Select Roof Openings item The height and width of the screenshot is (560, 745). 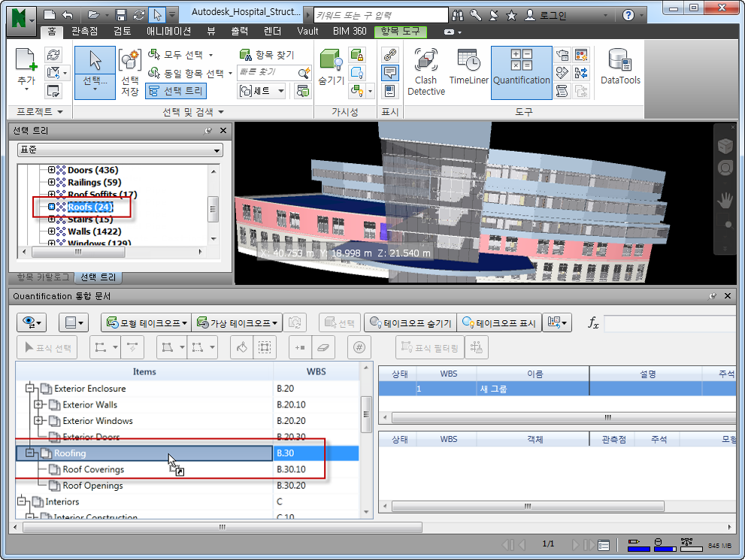coord(92,486)
